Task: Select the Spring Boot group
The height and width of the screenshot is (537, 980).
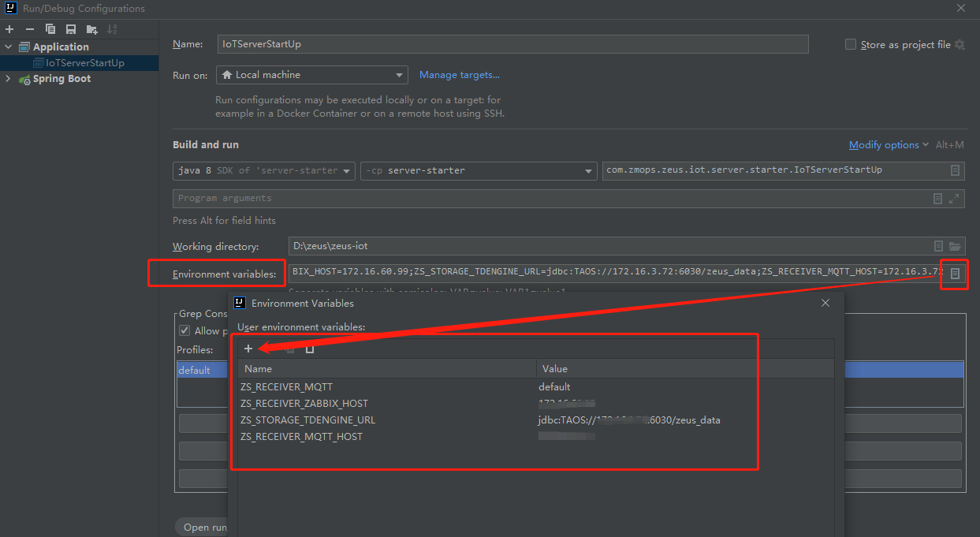Action: click(61, 79)
